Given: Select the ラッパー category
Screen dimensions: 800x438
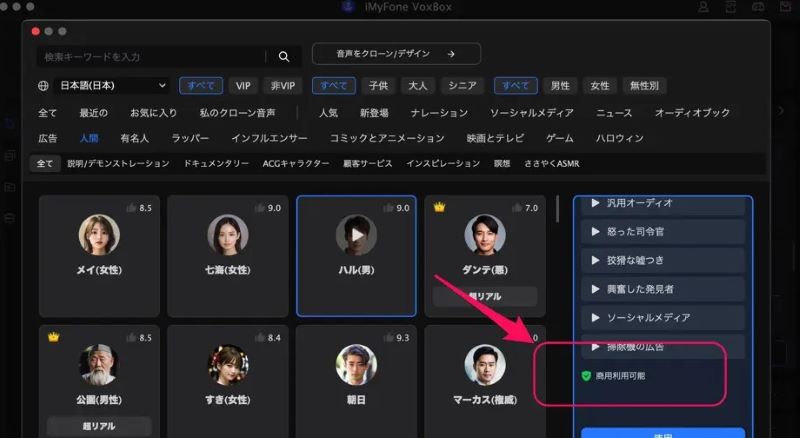Looking at the screenshot, I should coord(190,138).
